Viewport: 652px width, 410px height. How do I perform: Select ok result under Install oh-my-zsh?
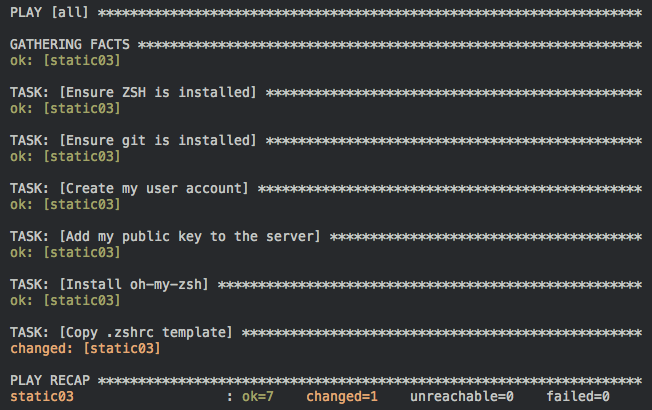pos(65,301)
